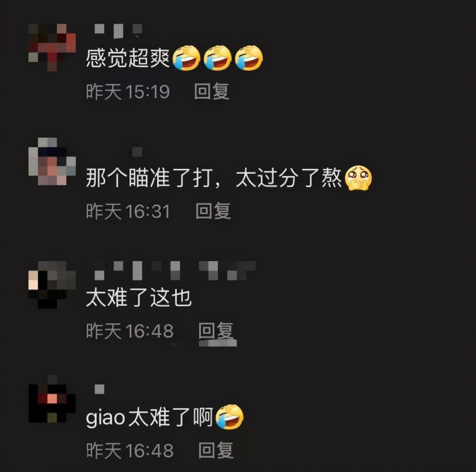Image resolution: width=476 pixels, height=472 pixels.
Task: Reply to the giao太难了啊 comment
Action: tap(216, 451)
